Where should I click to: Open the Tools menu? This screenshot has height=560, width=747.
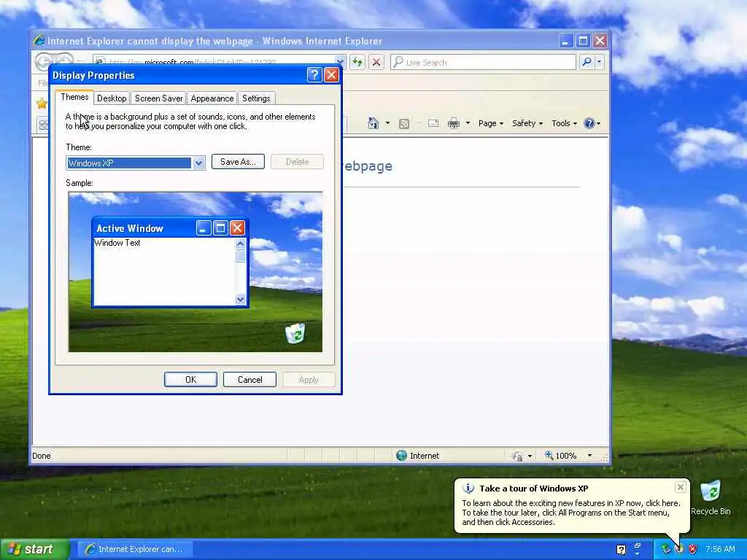click(x=564, y=123)
